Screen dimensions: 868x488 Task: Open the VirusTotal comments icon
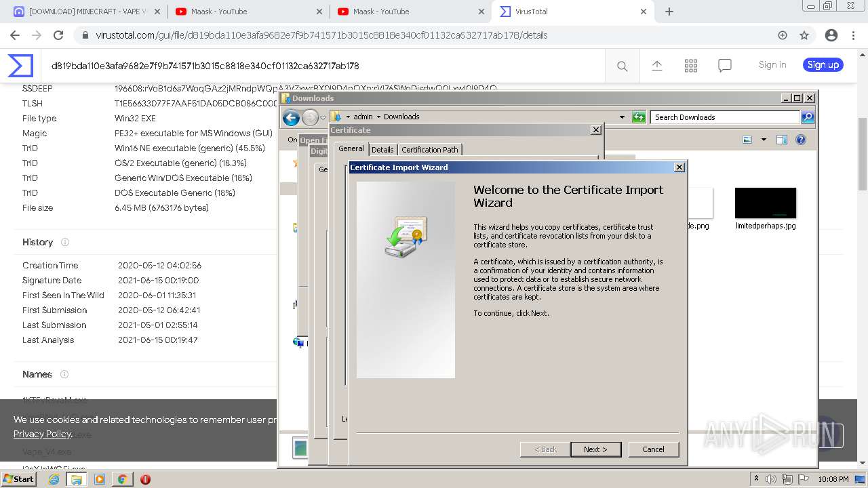[725, 66]
